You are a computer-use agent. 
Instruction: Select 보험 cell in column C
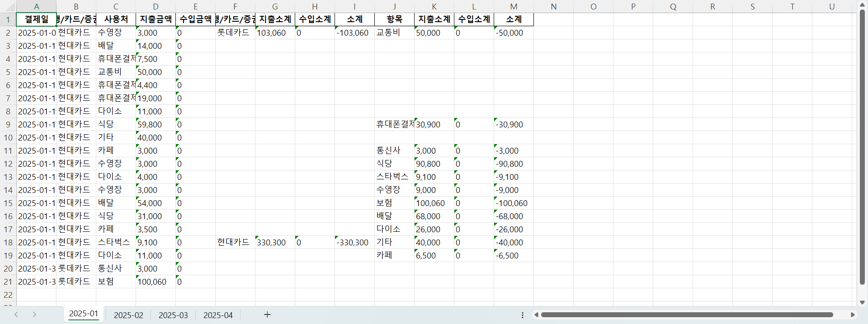pyautogui.click(x=116, y=282)
